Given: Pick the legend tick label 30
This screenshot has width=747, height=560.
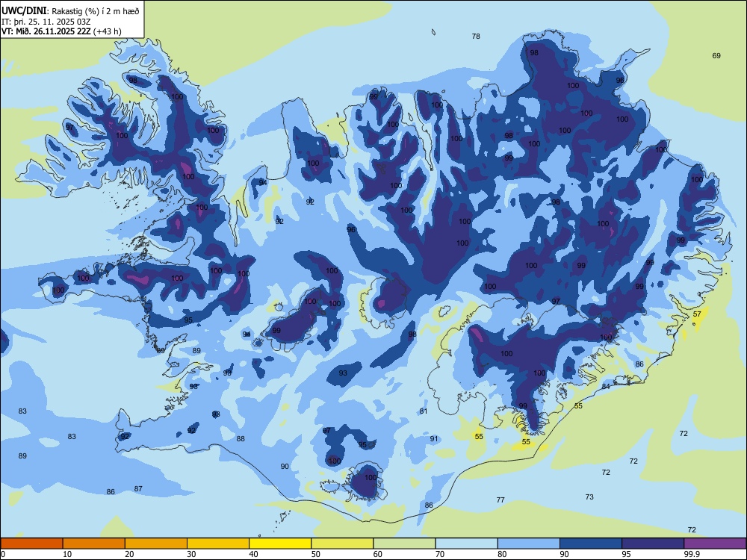Looking at the screenshot, I should (191, 554).
